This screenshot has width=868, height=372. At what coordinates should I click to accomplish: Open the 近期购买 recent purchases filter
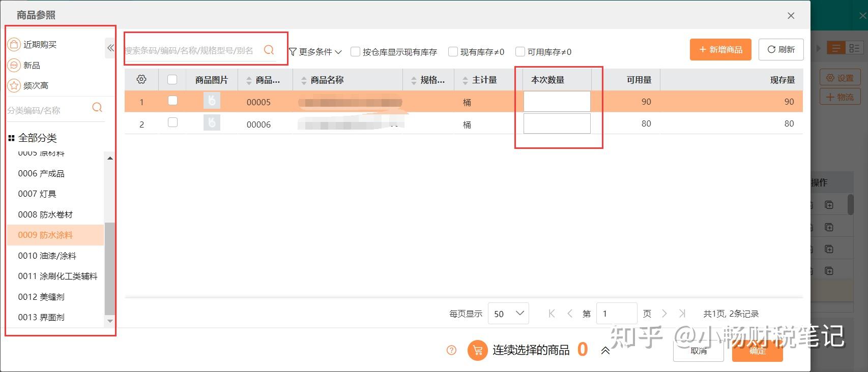tap(32, 44)
